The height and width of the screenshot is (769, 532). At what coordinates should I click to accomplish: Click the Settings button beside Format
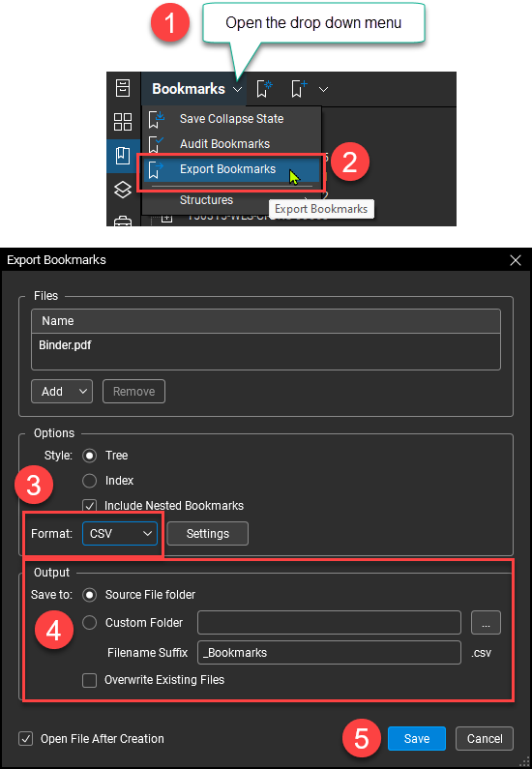(x=207, y=534)
